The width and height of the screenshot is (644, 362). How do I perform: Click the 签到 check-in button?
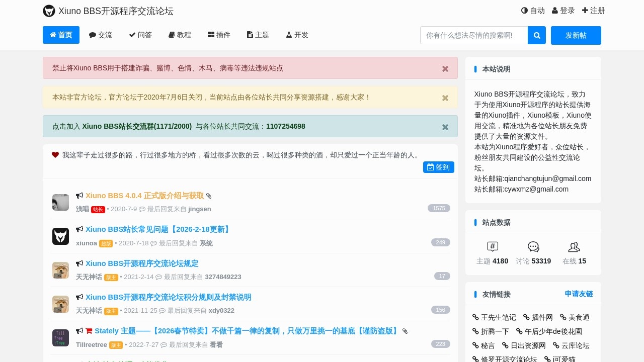coord(439,167)
